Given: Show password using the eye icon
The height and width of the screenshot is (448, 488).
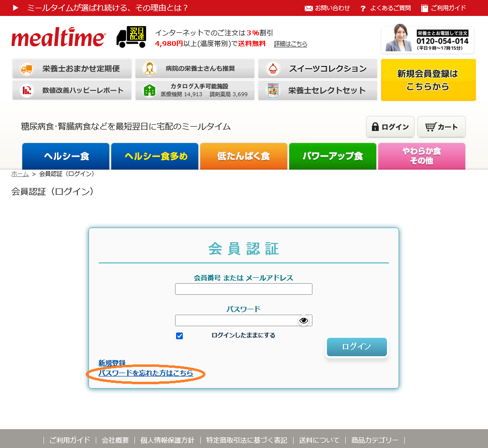Looking at the screenshot, I should point(303,320).
